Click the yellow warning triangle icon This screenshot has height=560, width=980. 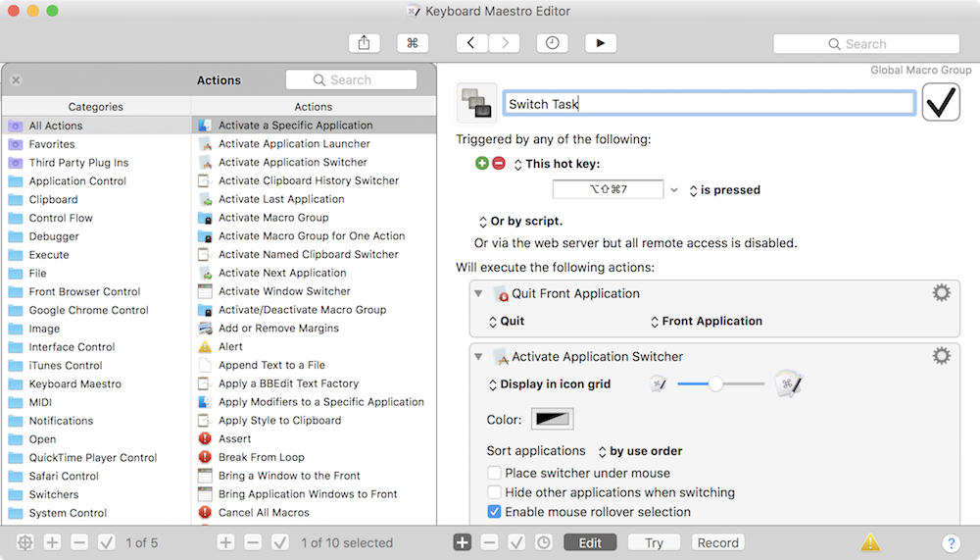pos(869,542)
